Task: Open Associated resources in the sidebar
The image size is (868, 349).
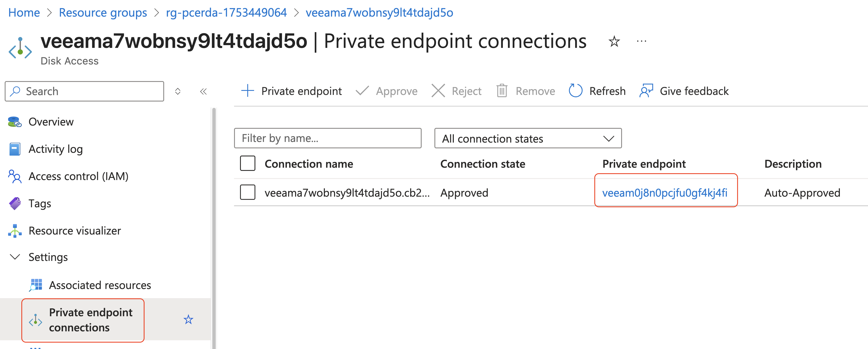Action: (100, 285)
